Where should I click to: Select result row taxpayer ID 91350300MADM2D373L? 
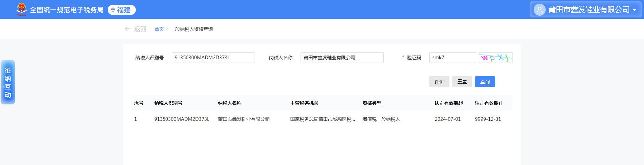(181, 119)
